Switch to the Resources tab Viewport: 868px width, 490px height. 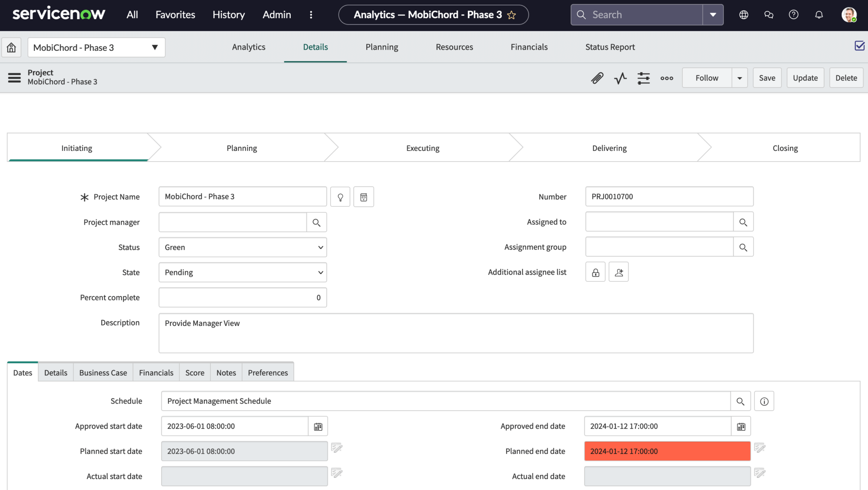coord(454,47)
